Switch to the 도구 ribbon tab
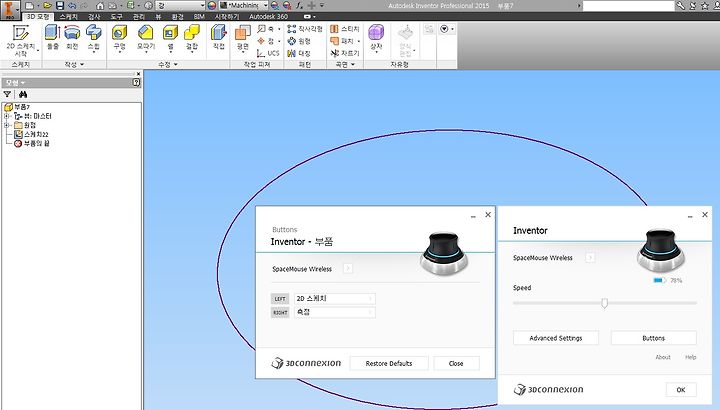 point(116,16)
